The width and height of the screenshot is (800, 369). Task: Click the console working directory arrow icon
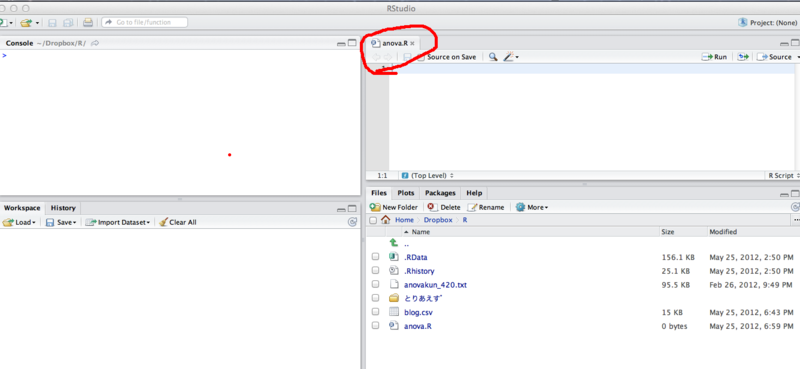pyautogui.click(x=95, y=43)
